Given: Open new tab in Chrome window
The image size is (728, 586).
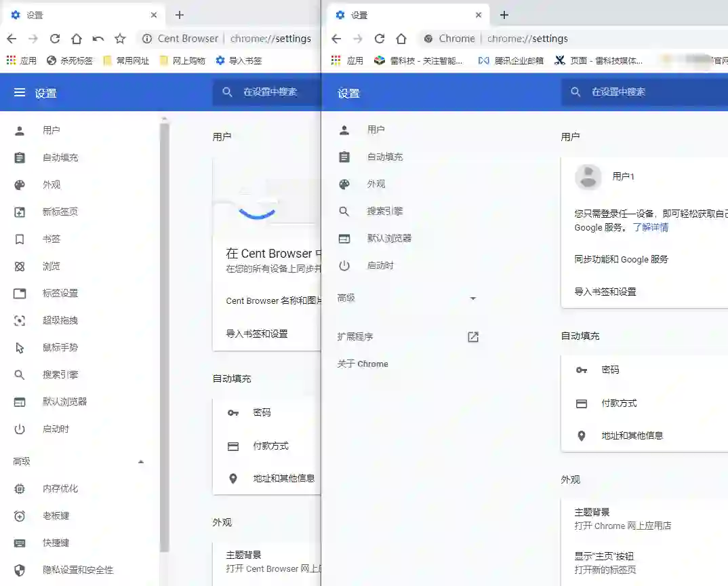Looking at the screenshot, I should pyautogui.click(x=504, y=15).
